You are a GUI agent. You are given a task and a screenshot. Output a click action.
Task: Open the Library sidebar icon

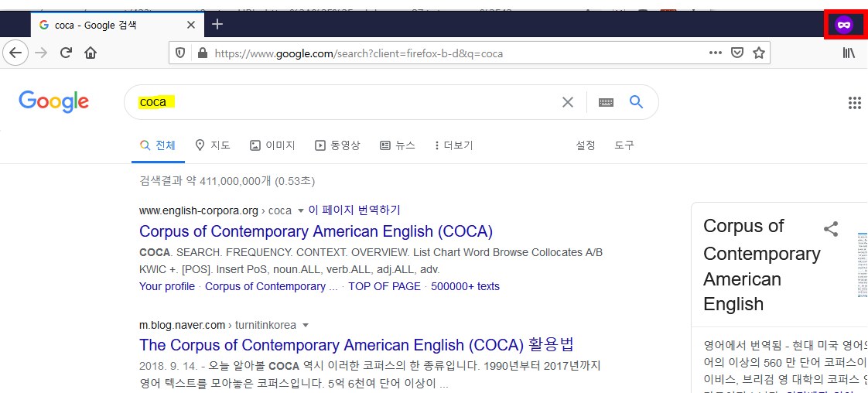(x=849, y=53)
